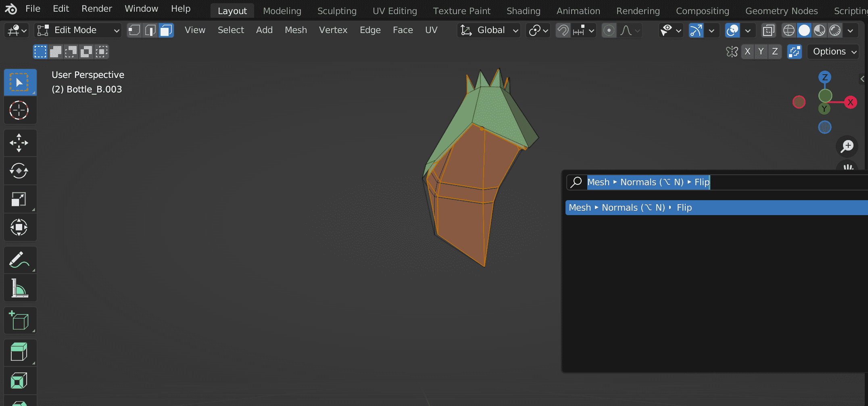
Task: Select the Rotate tool
Action: 20,171
